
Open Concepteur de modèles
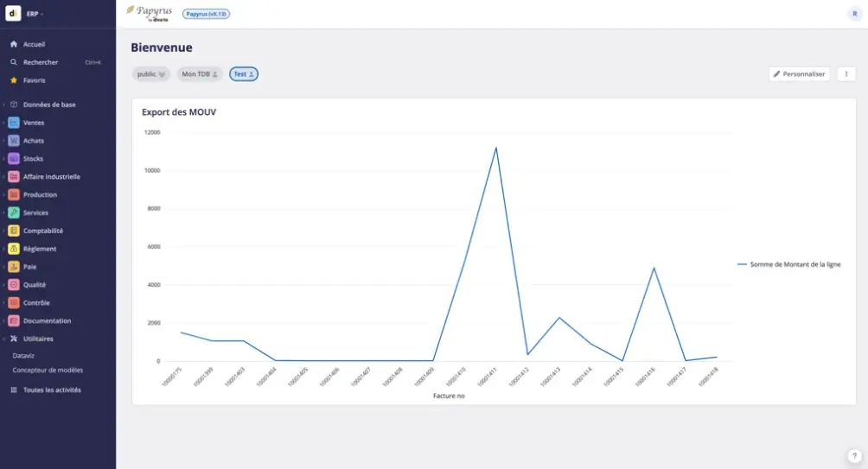[x=48, y=370]
